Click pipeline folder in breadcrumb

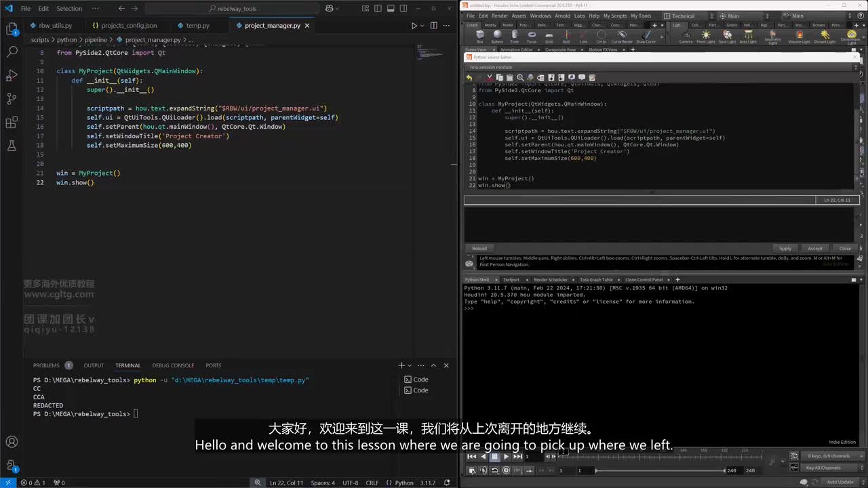96,40
